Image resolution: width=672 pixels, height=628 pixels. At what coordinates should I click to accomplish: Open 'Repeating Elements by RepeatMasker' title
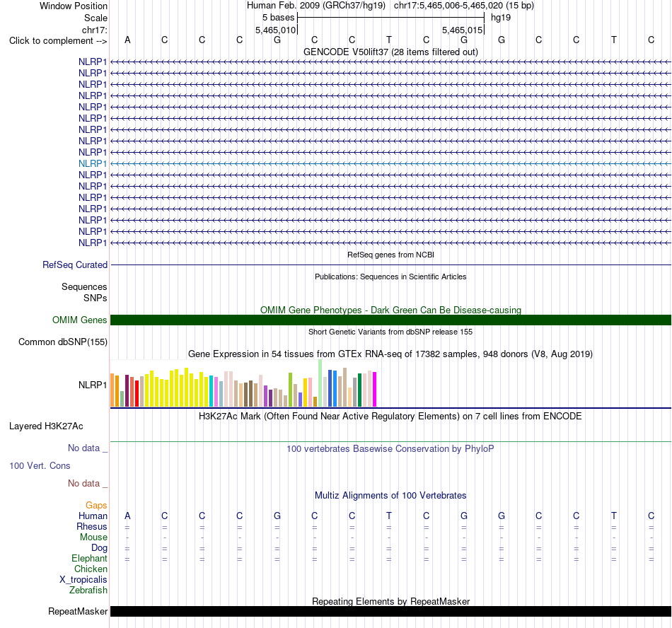(390, 601)
